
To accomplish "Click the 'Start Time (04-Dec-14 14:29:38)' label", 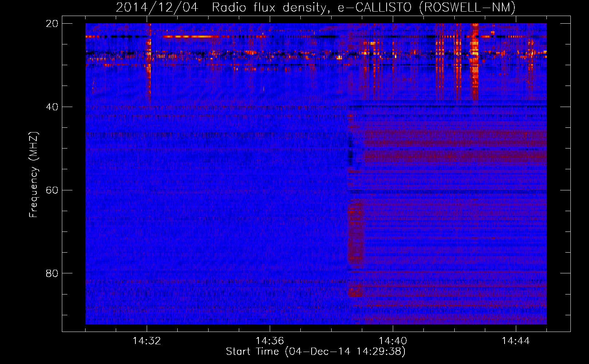I will (316, 352).
